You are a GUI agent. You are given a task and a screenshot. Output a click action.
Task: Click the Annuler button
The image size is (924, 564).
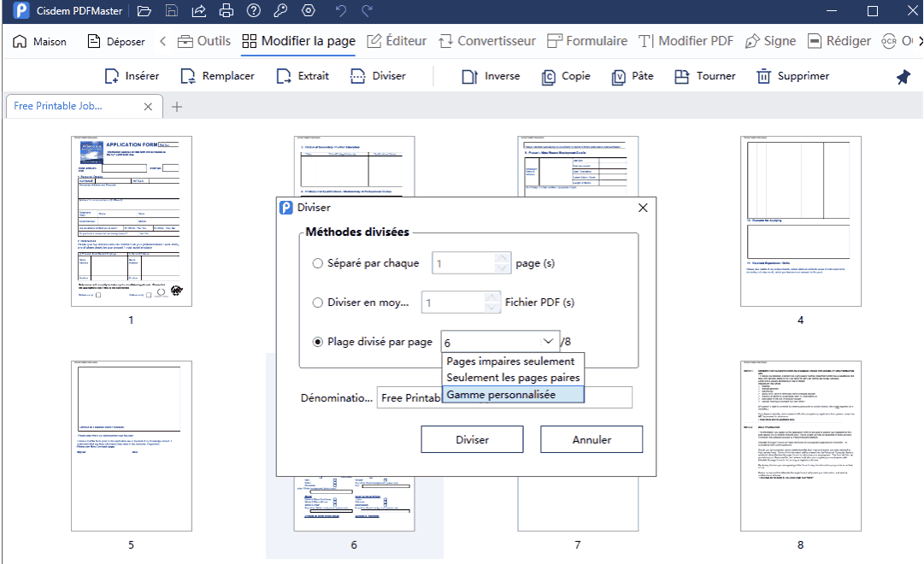coord(591,439)
